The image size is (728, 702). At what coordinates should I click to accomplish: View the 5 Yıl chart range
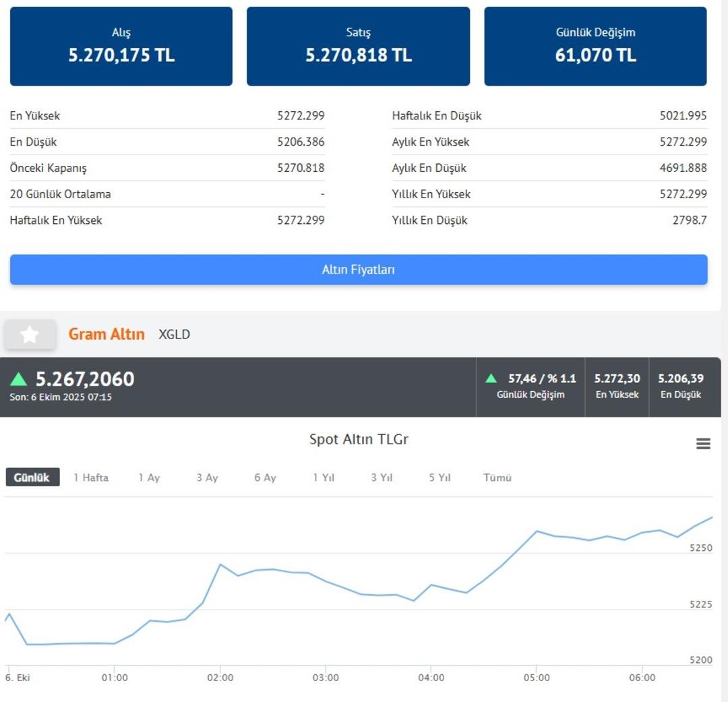(439, 477)
